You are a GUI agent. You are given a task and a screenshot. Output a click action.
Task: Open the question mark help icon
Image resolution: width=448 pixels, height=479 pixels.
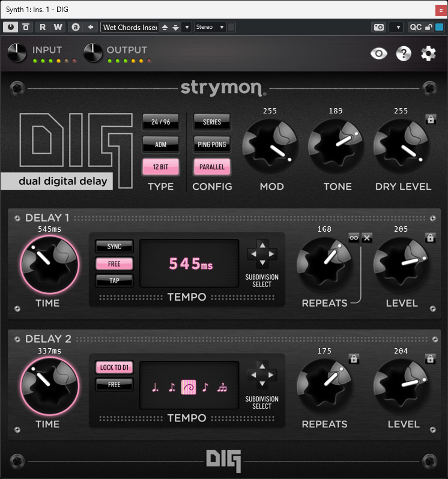pyautogui.click(x=404, y=54)
